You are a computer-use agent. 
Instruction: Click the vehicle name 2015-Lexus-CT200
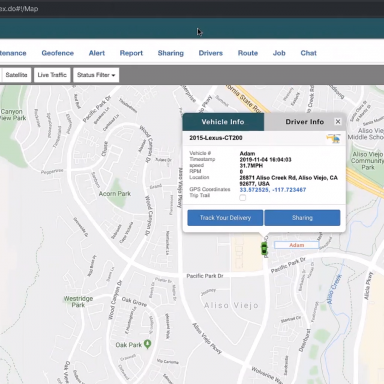point(216,138)
